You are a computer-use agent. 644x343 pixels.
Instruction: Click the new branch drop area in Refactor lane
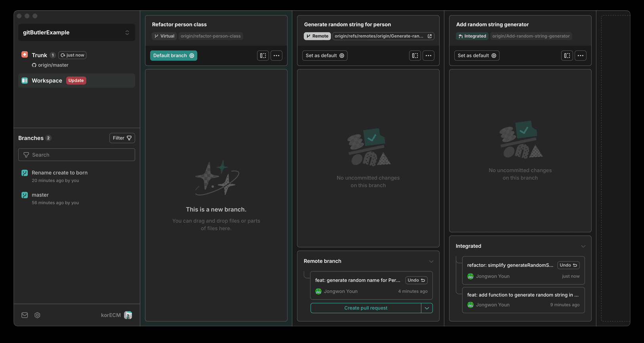pos(216,195)
